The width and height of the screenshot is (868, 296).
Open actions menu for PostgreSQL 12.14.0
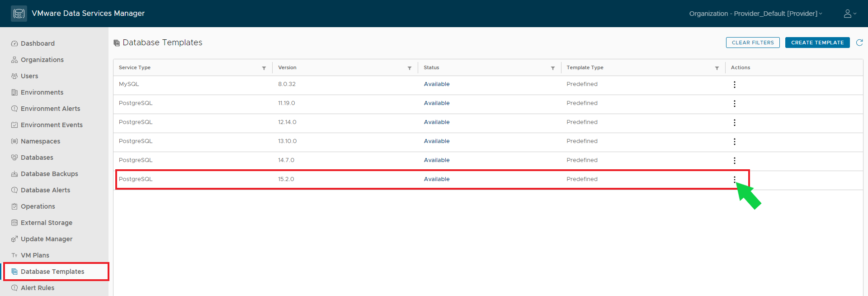tap(735, 123)
